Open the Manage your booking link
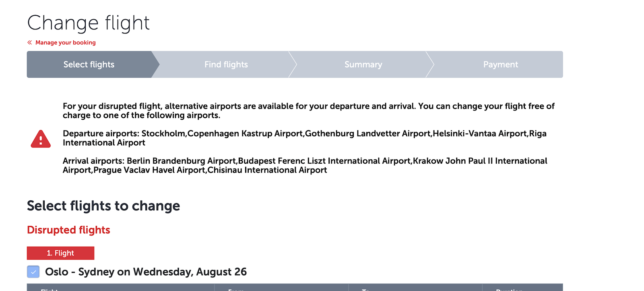 pos(66,42)
